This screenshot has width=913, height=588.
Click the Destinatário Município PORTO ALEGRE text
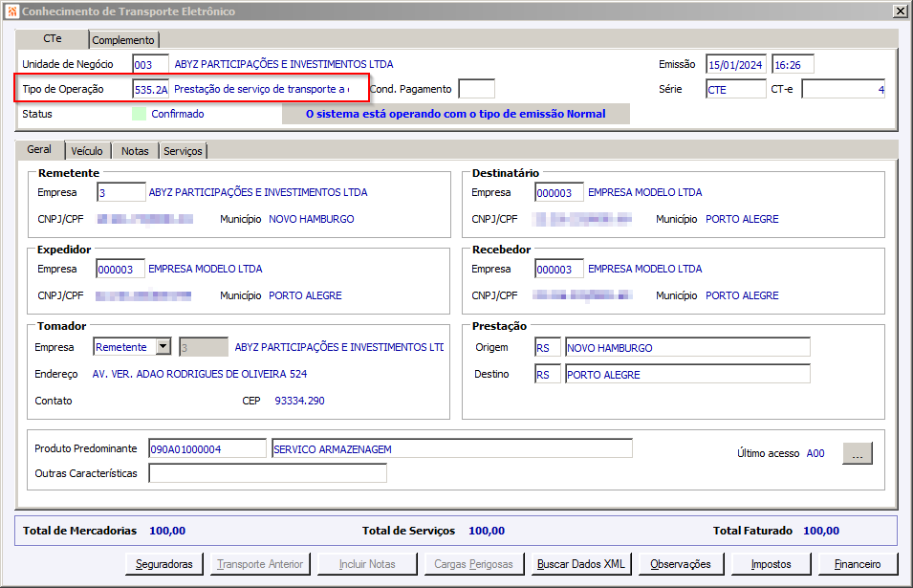(743, 219)
